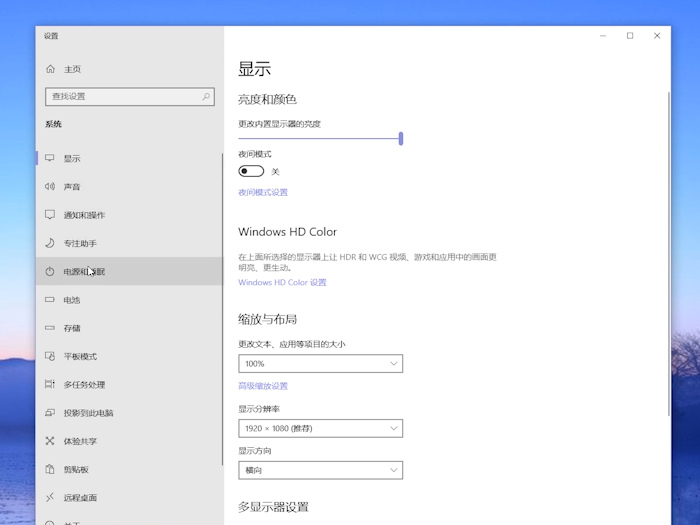Click the 电源和睡眠 power icon
Screen dimensions: 700x525
click(x=50, y=271)
